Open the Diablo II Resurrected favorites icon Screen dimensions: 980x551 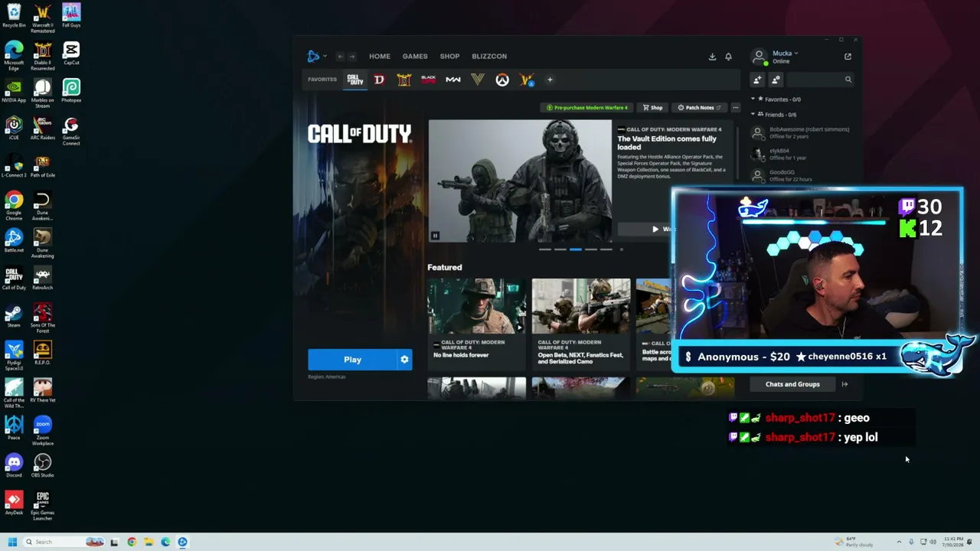coord(403,80)
